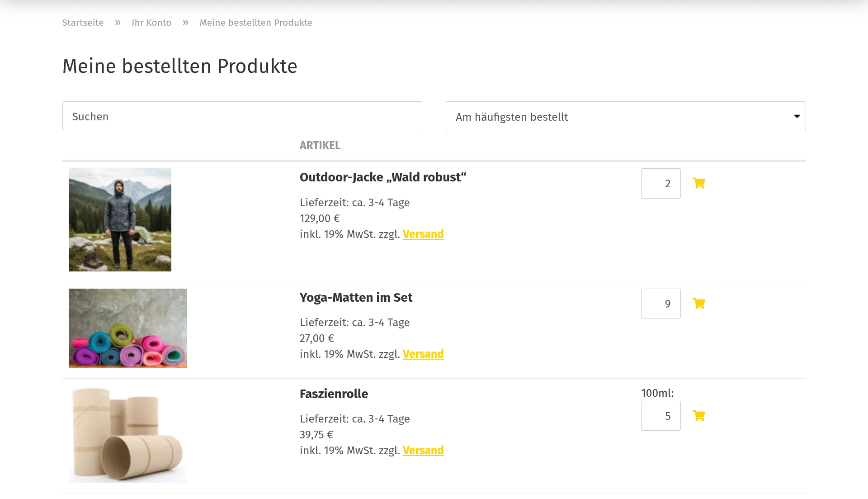This screenshot has width=868, height=499.
Task: Add Faszienrolle to cart with cart icon
Action: pyautogui.click(x=698, y=416)
